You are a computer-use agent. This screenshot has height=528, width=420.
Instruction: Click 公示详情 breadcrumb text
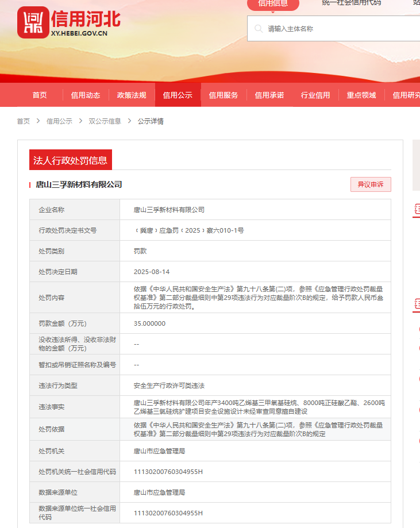click(x=151, y=121)
